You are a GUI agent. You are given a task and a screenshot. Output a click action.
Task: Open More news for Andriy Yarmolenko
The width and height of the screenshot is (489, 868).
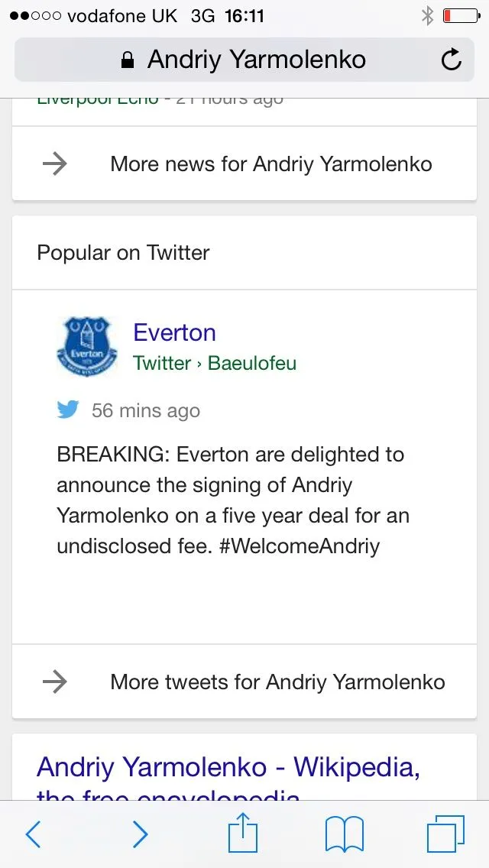pyautogui.click(x=271, y=164)
